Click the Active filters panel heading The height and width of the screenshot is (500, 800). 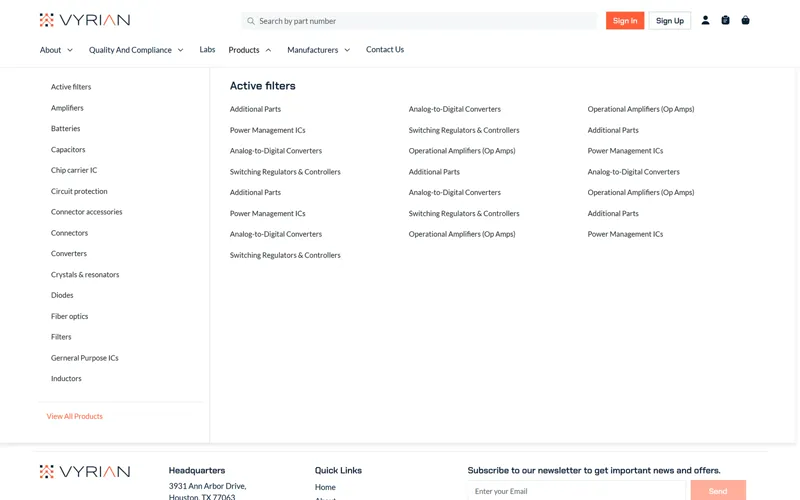coord(263,86)
